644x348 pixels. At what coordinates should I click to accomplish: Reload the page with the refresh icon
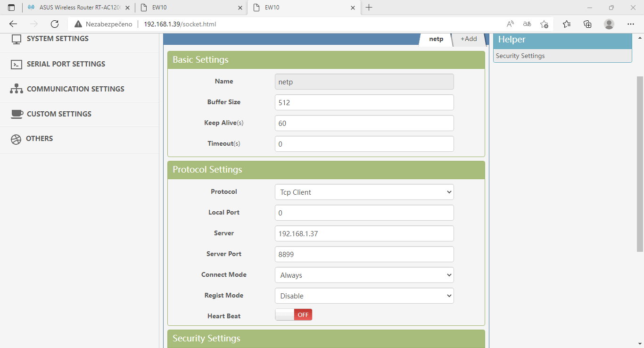coord(55,24)
